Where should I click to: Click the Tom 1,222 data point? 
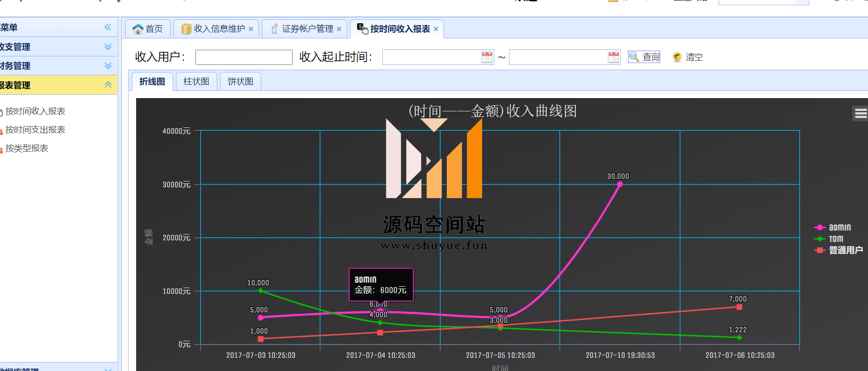point(739,337)
